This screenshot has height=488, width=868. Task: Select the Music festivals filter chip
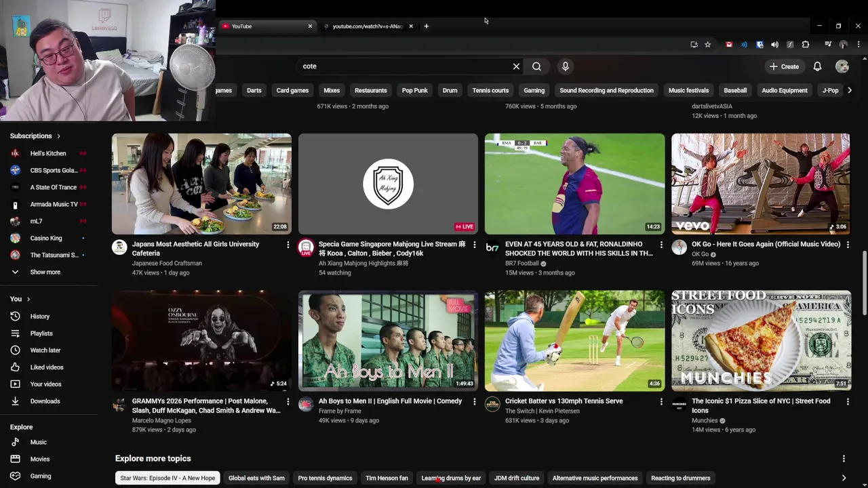coord(688,90)
